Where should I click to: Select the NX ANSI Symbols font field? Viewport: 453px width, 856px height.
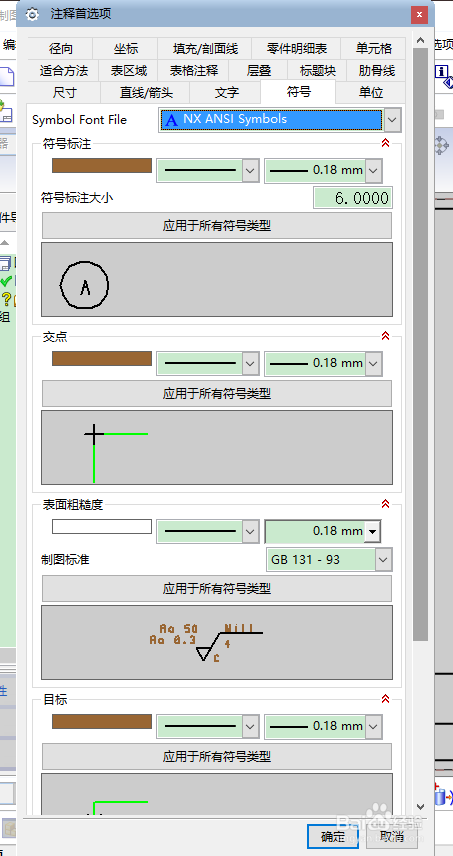pyautogui.click(x=271, y=120)
